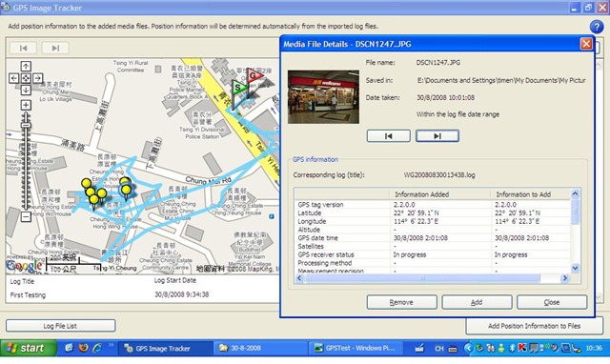Click the DSCN1247.JPG photo thumbnail
This screenshot has height=364, width=610.
click(x=323, y=97)
